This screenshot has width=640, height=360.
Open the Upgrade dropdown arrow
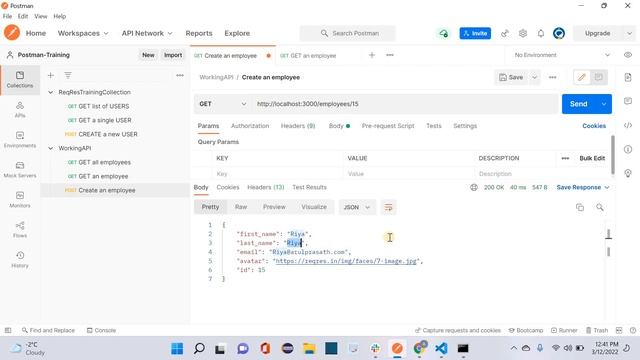click(629, 33)
